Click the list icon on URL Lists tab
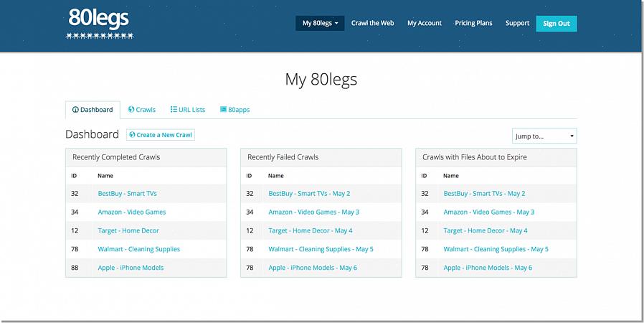Viewport: 644px width, 323px height. pos(174,109)
